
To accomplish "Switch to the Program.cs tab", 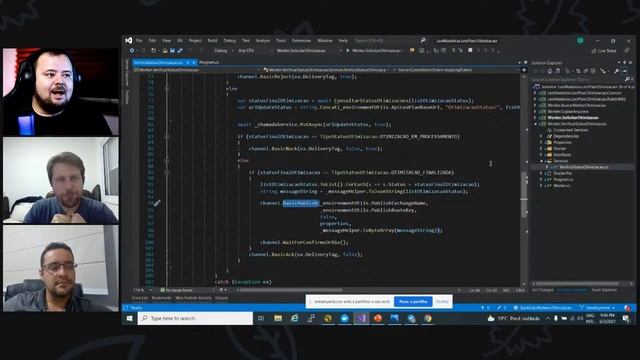I will tap(209, 62).
